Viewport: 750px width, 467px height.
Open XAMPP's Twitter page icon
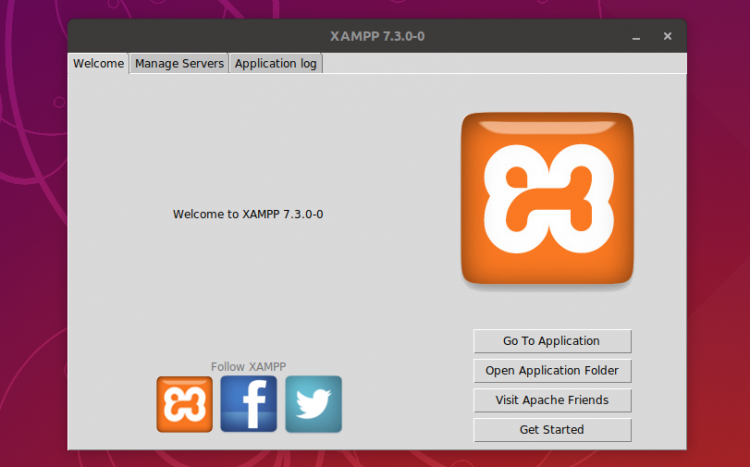pyautogui.click(x=314, y=404)
